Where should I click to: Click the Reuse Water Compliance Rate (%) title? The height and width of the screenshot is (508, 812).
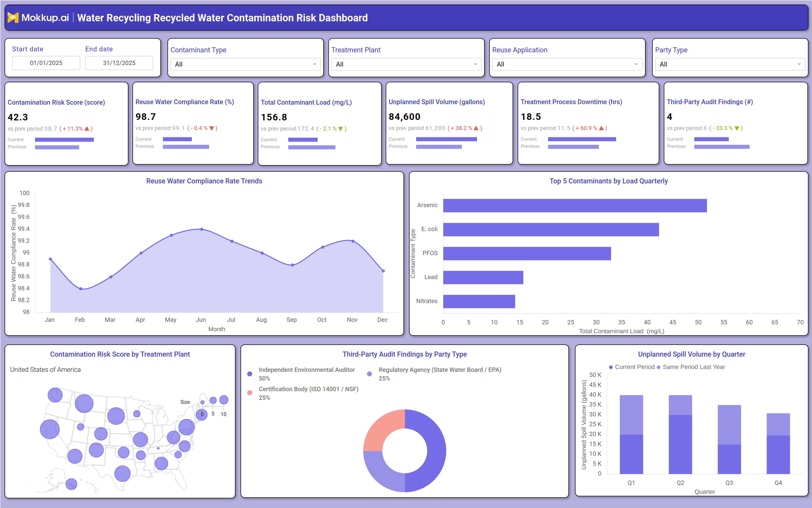(184, 102)
